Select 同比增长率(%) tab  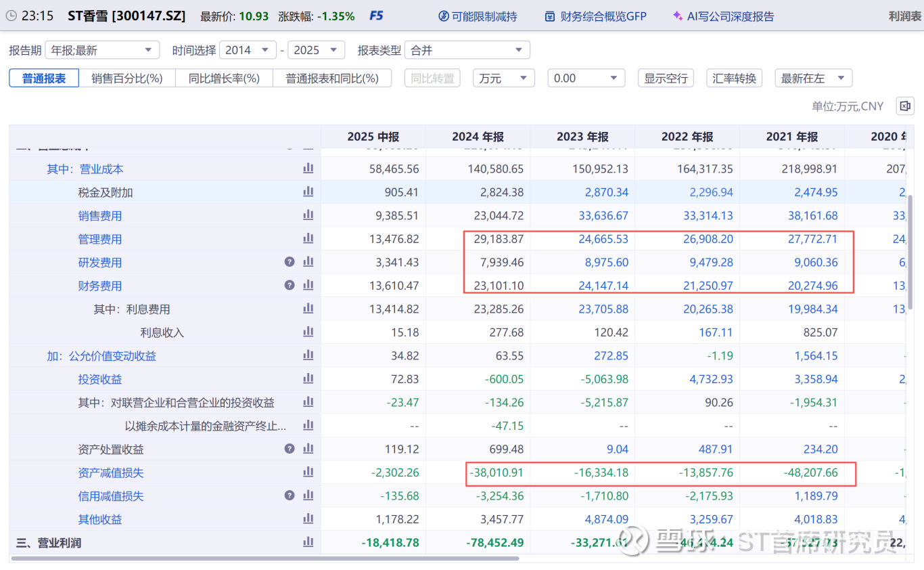224,79
